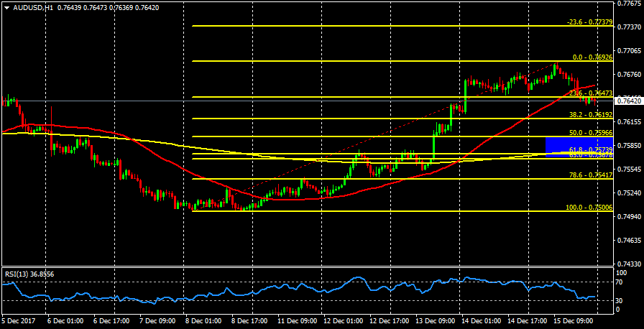Click the 11 Dec 09:00 time label
Viewport: 644px width, 329px height.
(298, 321)
